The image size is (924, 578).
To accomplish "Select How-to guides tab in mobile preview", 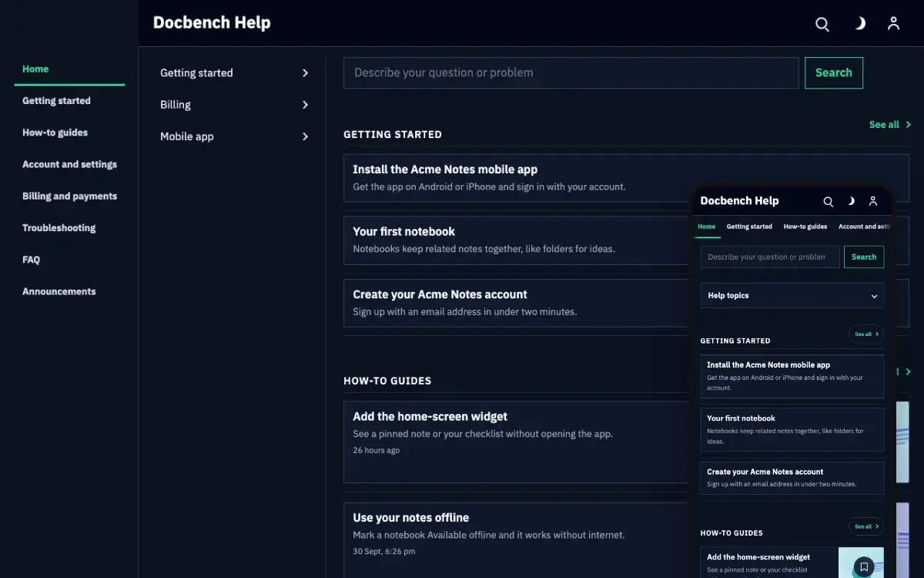I will [805, 227].
